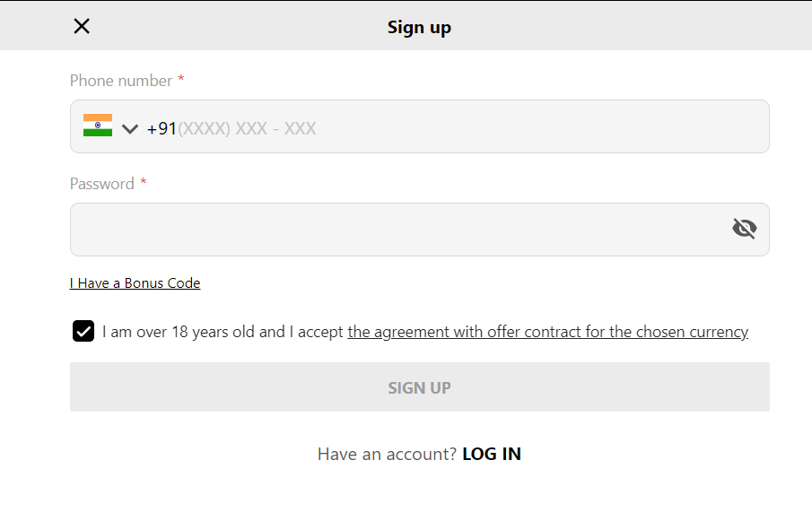Close the Sign up dialog
The image size is (812, 521).
[x=82, y=26]
